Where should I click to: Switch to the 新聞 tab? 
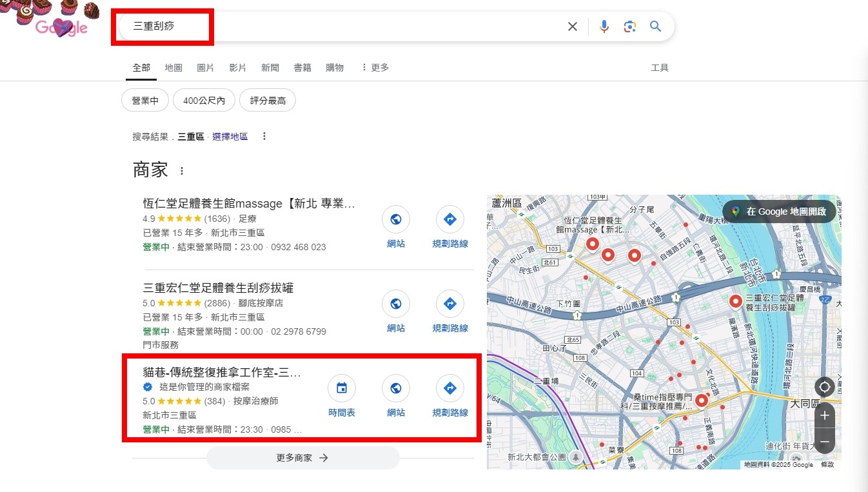pos(270,68)
